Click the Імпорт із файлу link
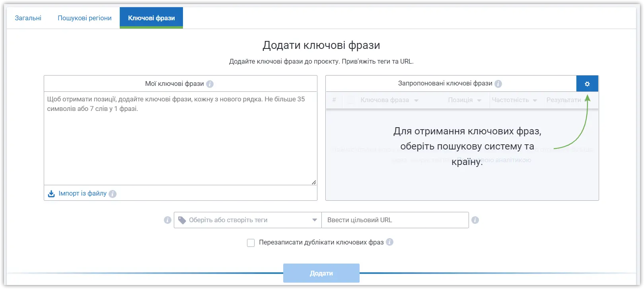Screen dimensions: 644x289 (82, 193)
